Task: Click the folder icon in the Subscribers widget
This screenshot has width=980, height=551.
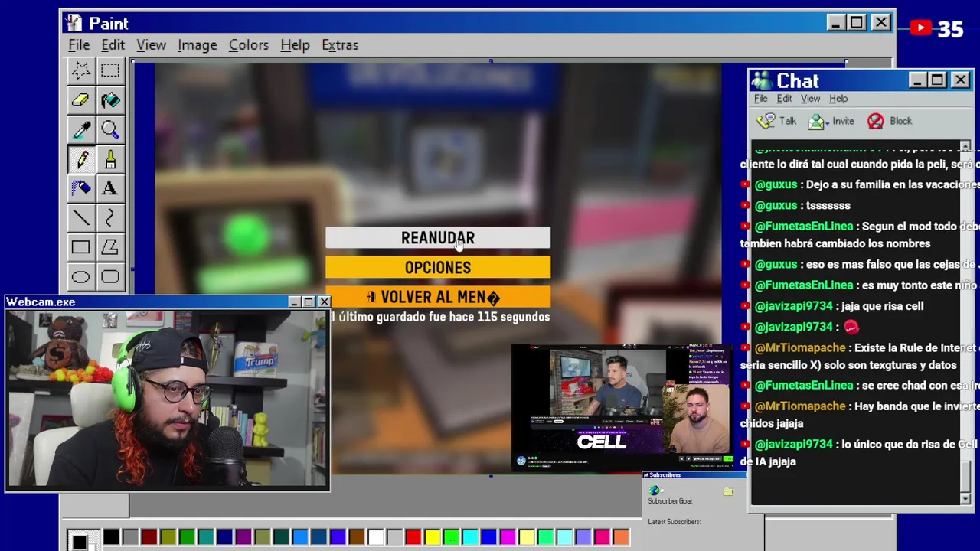Action: click(x=728, y=491)
